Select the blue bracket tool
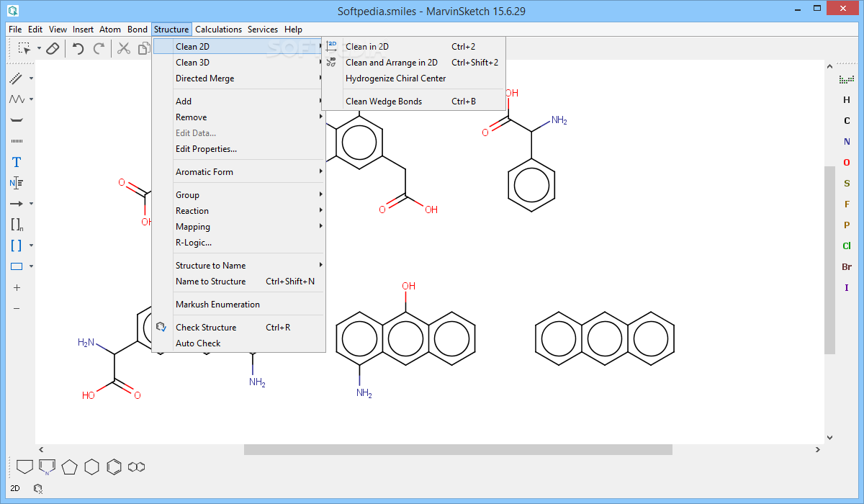The width and height of the screenshot is (864, 504). click(x=17, y=246)
